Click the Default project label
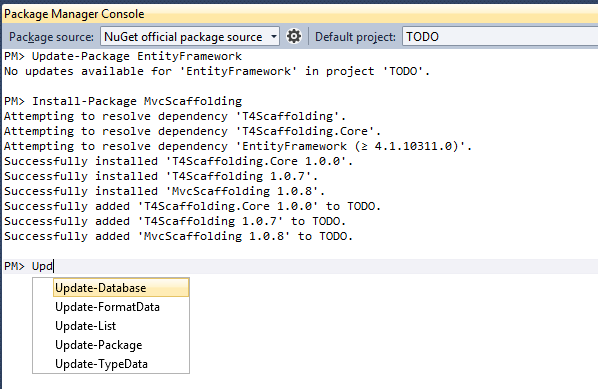Viewport: 598px width, 389px height. tap(355, 37)
